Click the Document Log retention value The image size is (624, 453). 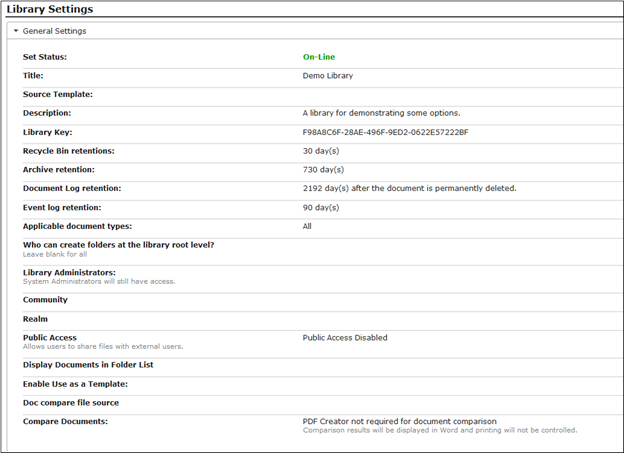[x=410, y=188]
